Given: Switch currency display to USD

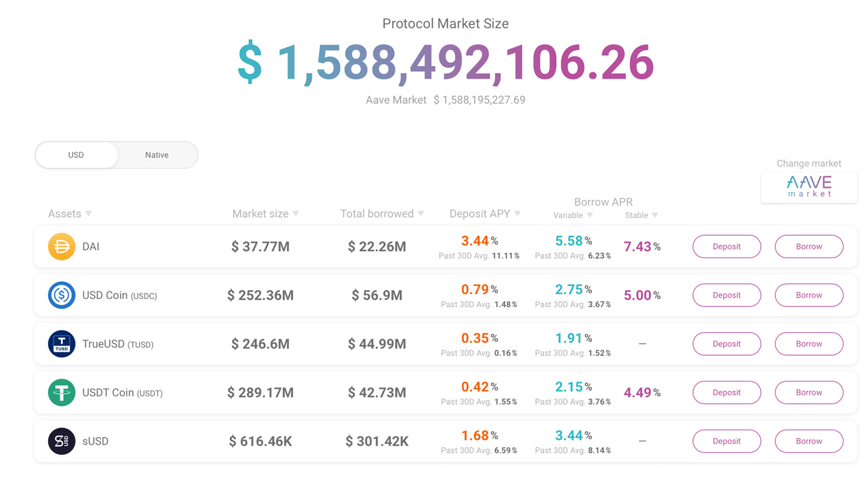Looking at the screenshot, I should point(77,155).
